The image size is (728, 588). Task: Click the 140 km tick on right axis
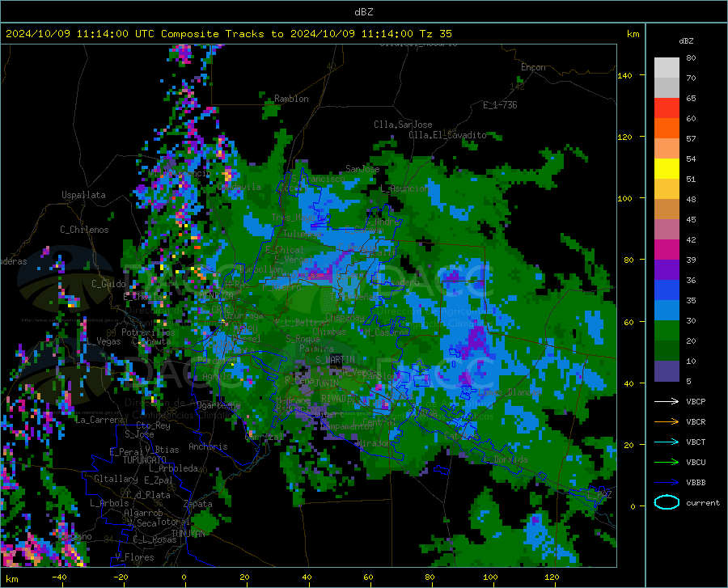pyautogui.click(x=625, y=75)
